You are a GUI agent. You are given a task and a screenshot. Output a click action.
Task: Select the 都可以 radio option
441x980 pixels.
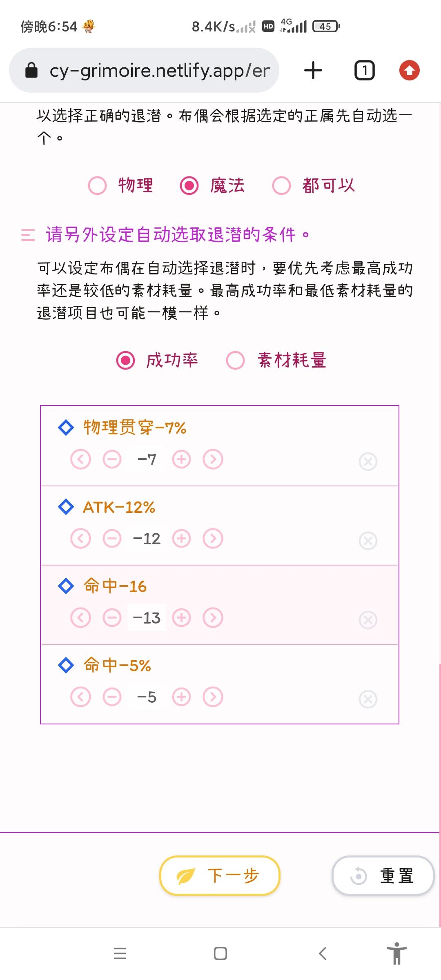(x=281, y=186)
